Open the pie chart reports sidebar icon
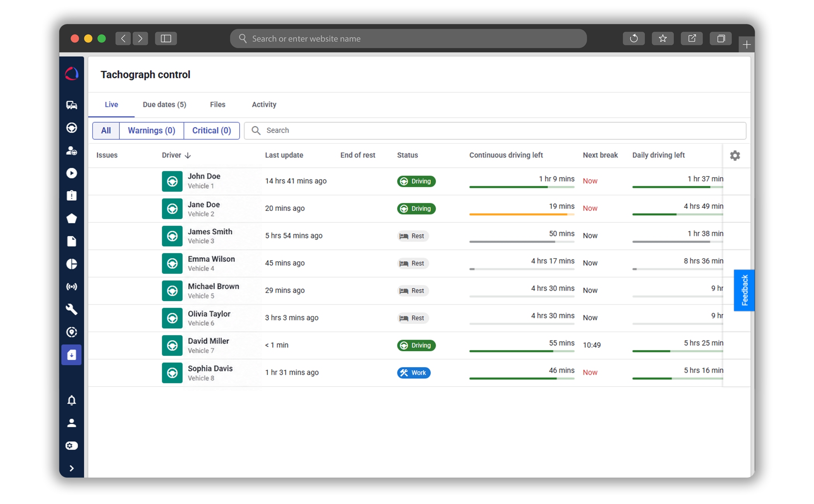The width and height of the screenshot is (814, 504). pyautogui.click(x=72, y=264)
